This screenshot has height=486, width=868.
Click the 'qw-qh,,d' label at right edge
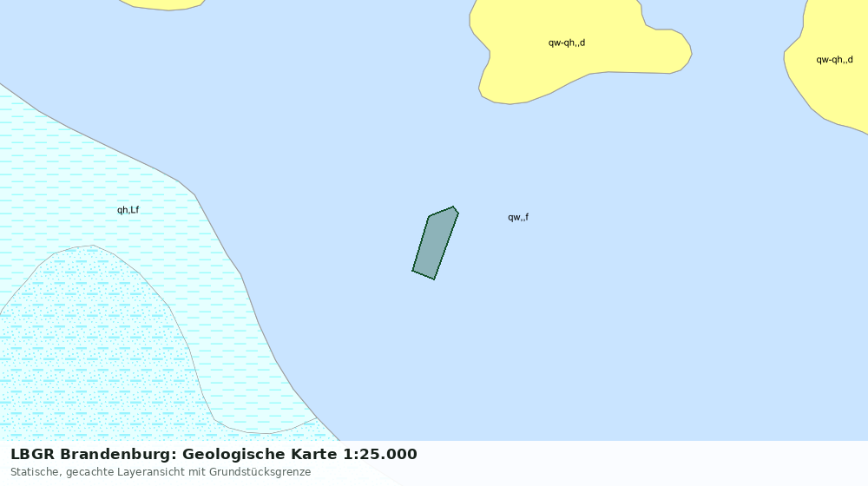834,60
